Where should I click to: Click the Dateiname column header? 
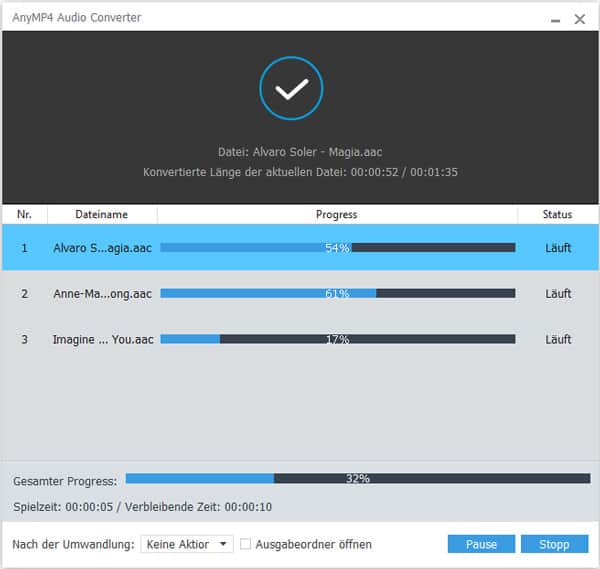[x=102, y=215]
